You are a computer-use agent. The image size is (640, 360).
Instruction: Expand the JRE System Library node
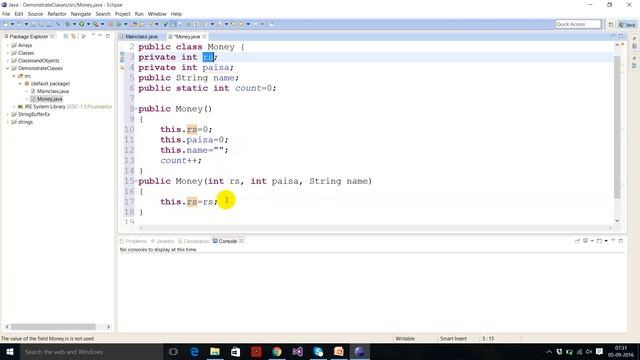click(14, 107)
